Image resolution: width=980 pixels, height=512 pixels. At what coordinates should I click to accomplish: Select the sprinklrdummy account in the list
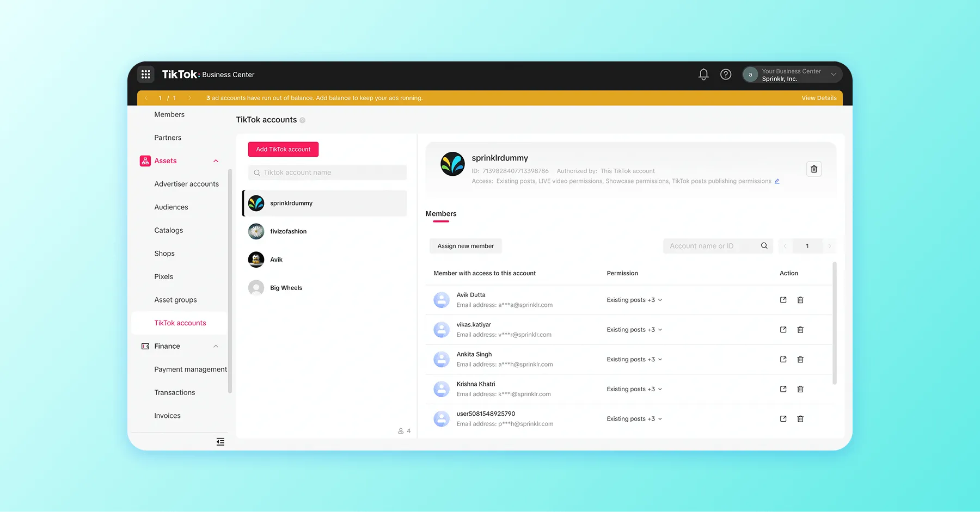[325, 203]
